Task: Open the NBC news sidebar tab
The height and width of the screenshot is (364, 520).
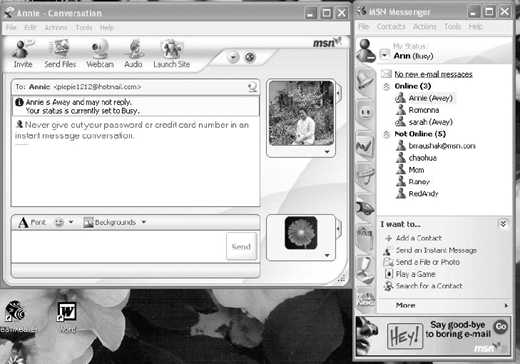Action: coord(366,299)
